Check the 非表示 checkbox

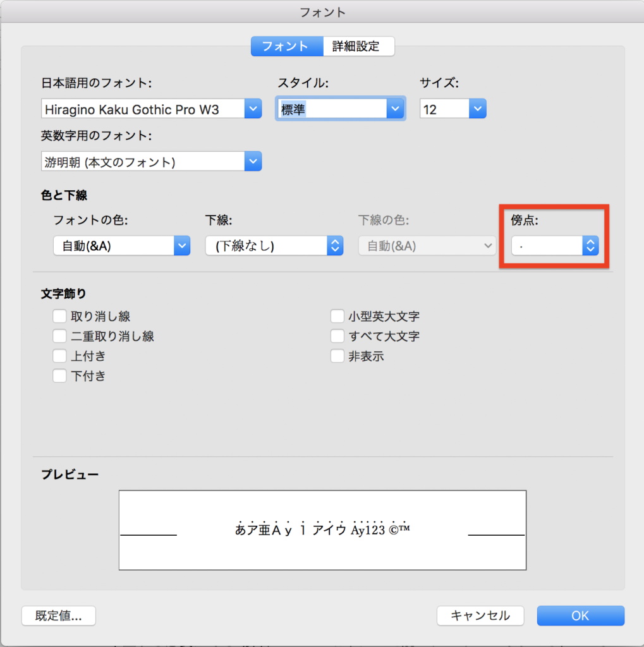pos(337,356)
